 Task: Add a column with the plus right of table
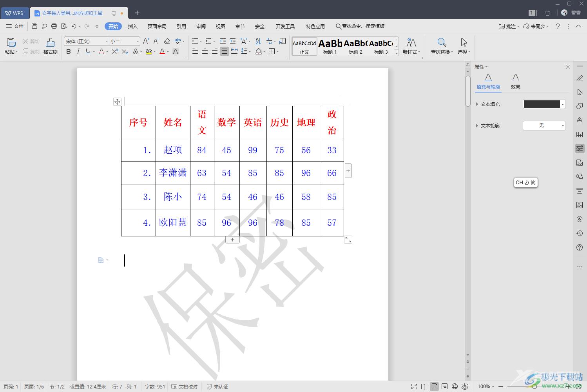click(348, 171)
